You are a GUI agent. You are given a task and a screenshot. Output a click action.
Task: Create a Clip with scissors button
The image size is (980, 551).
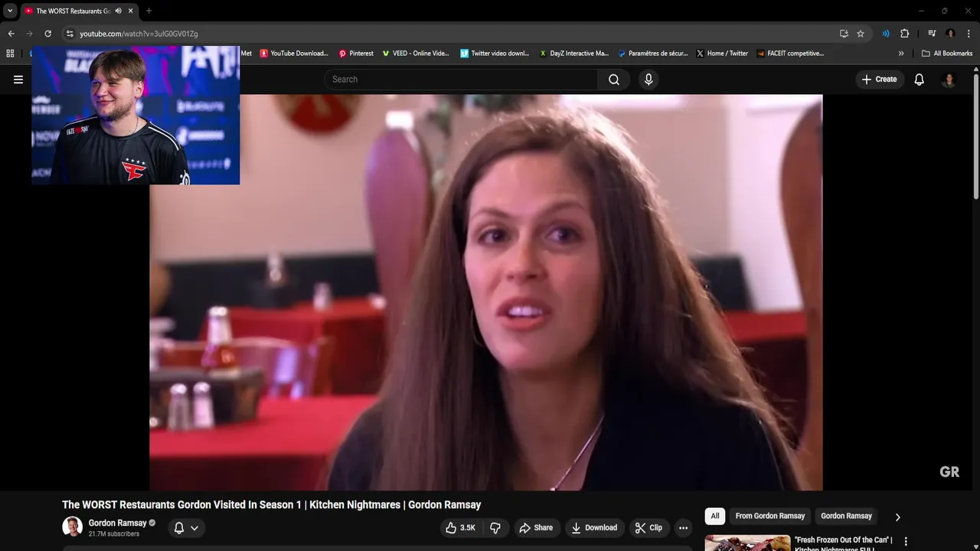(648, 528)
